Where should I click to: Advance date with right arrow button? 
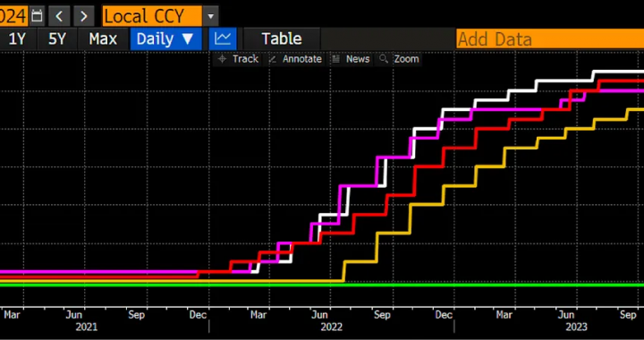coord(84,16)
